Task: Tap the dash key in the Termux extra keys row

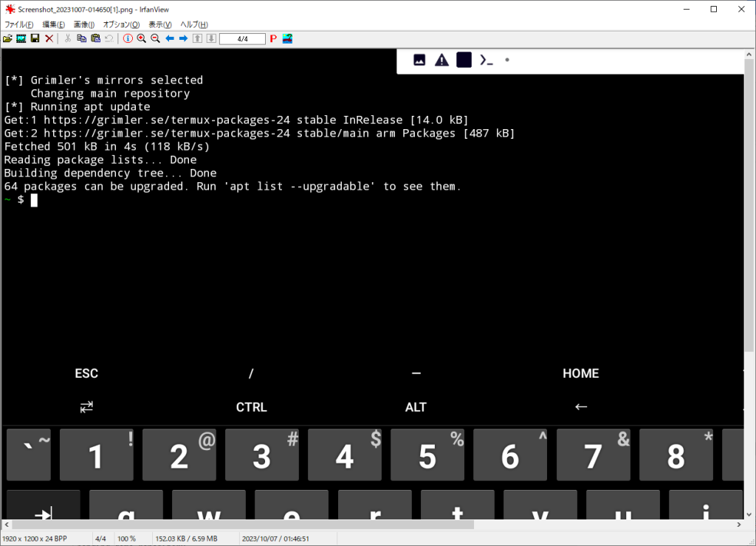Action: [x=416, y=373]
